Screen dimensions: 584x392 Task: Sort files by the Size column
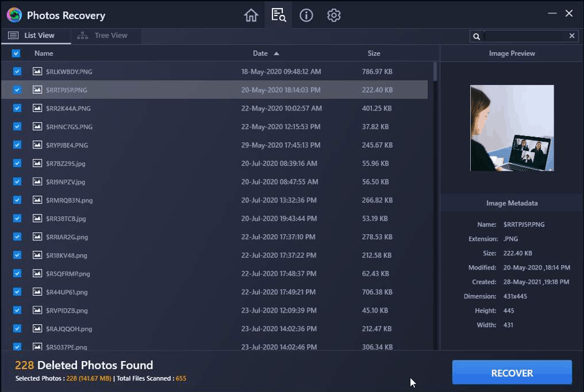pos(374,53)
